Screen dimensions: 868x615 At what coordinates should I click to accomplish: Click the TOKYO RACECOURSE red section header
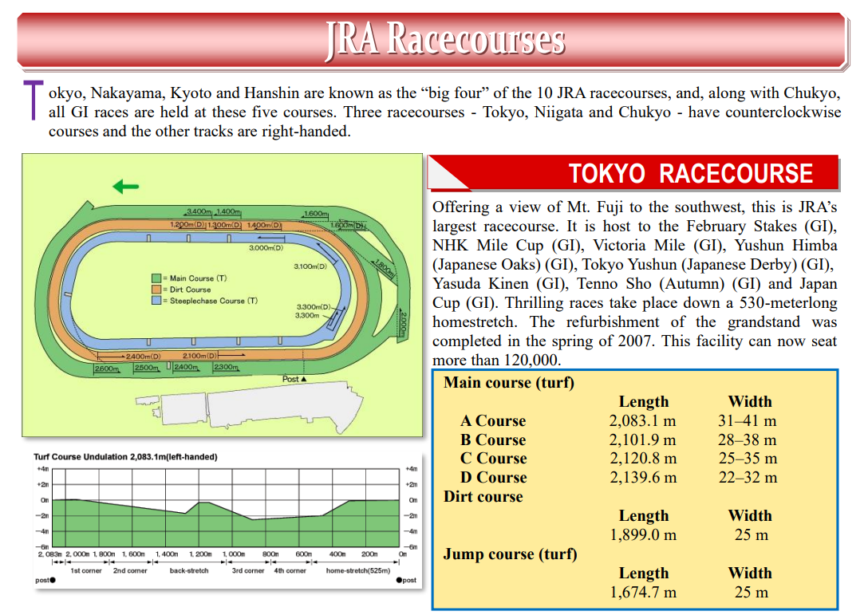click(x=633, y=173)
